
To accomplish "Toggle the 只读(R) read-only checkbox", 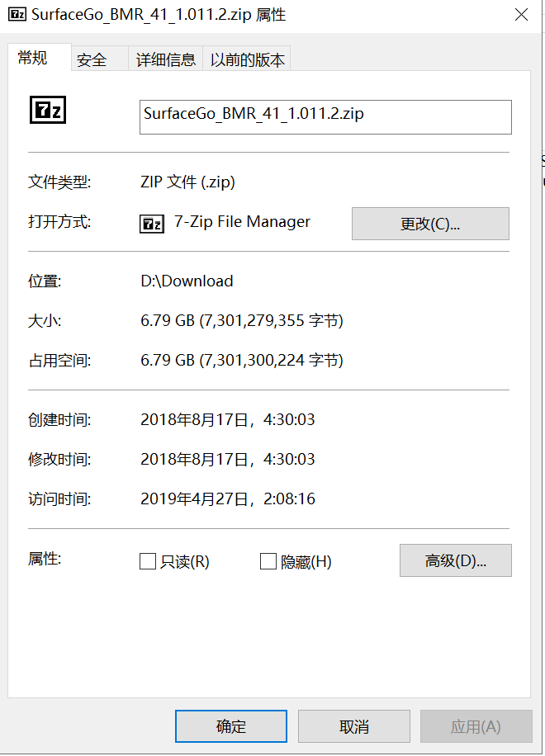I will click(148, 561).
